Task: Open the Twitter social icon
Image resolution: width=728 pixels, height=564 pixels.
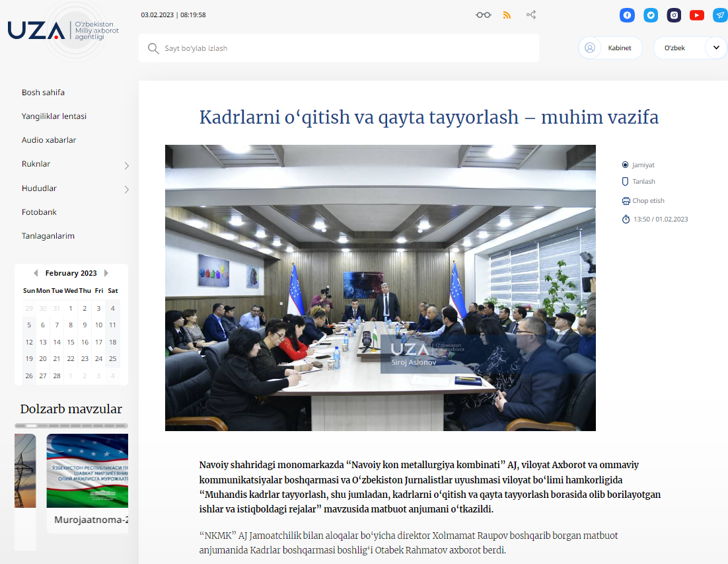Action: pyautogui.click(x=651, y=15)
